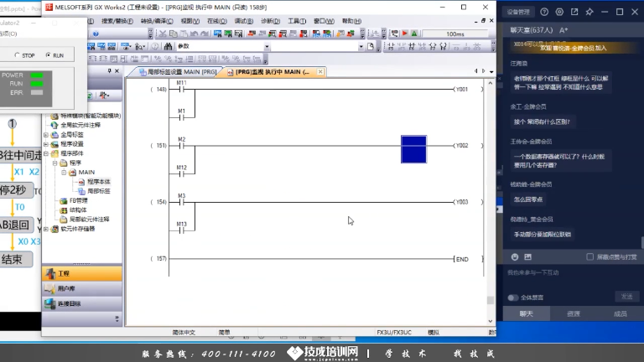The image size is (644, 362).
Task: Select the STOP radio button in simulator
Action: coord(15,54)
